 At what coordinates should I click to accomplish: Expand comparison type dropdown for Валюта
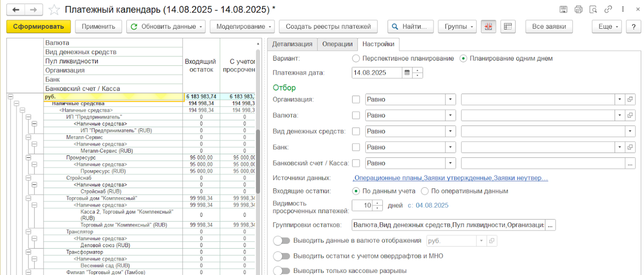[450, 115]
